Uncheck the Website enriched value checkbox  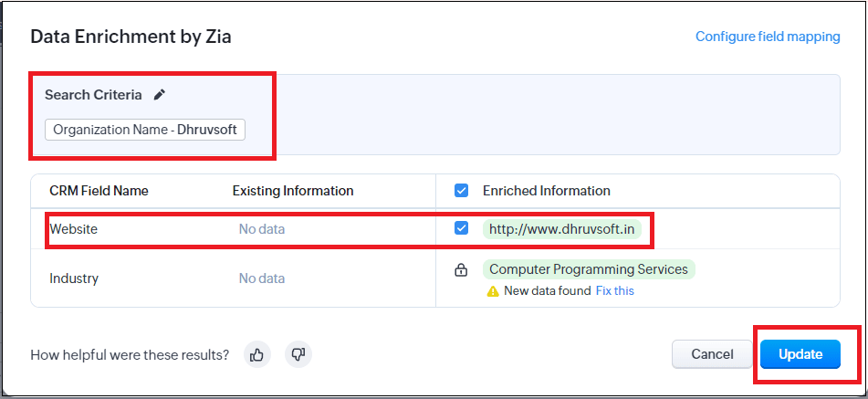pos(461,228)
